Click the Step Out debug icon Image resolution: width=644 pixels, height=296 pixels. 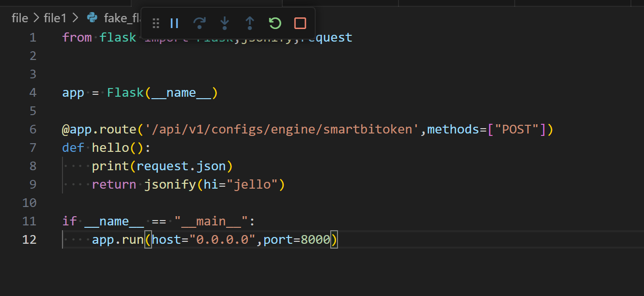250,23
